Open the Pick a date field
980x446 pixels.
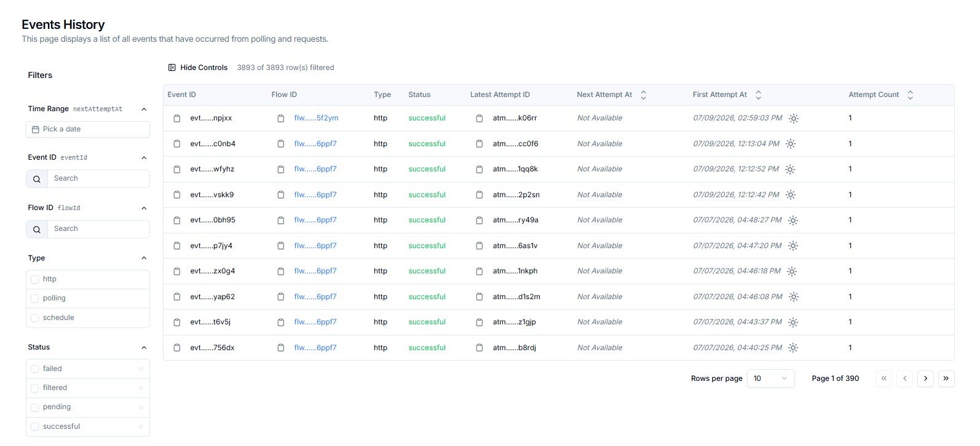pos(88,130)
